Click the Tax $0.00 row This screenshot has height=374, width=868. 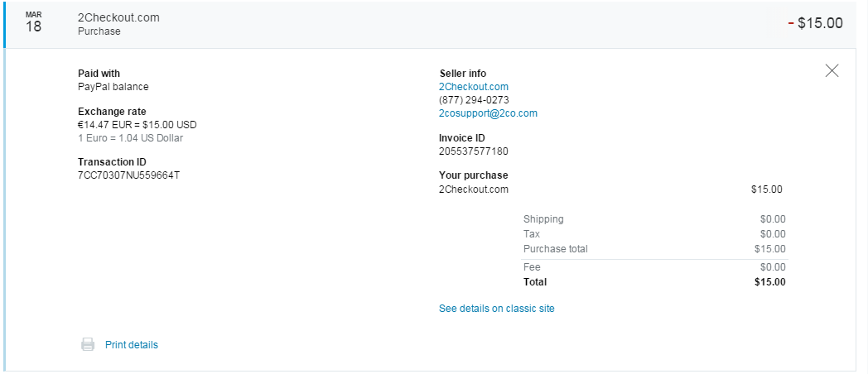(654, 234)
